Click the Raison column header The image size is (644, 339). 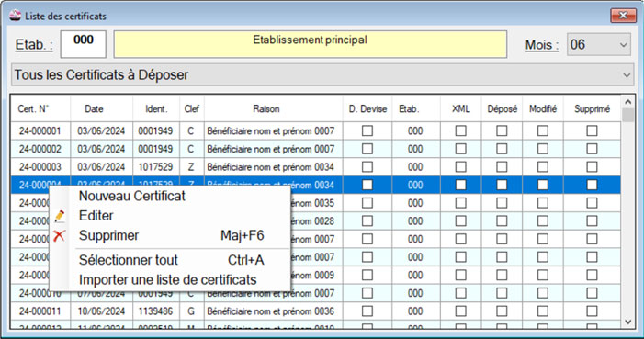click(x=274, y=109)
